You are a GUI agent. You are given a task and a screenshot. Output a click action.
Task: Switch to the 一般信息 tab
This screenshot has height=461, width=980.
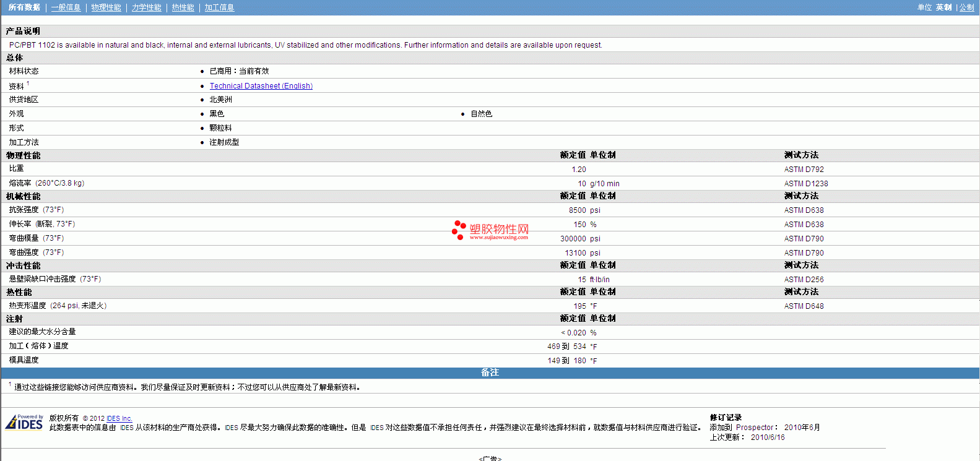tap(66, 7)
